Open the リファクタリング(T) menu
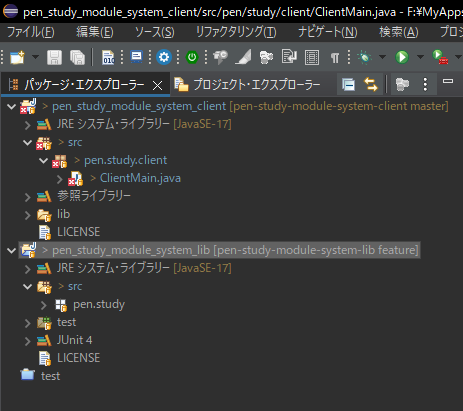This screenshot has height=411, width=463. click(x=236, y=32)
